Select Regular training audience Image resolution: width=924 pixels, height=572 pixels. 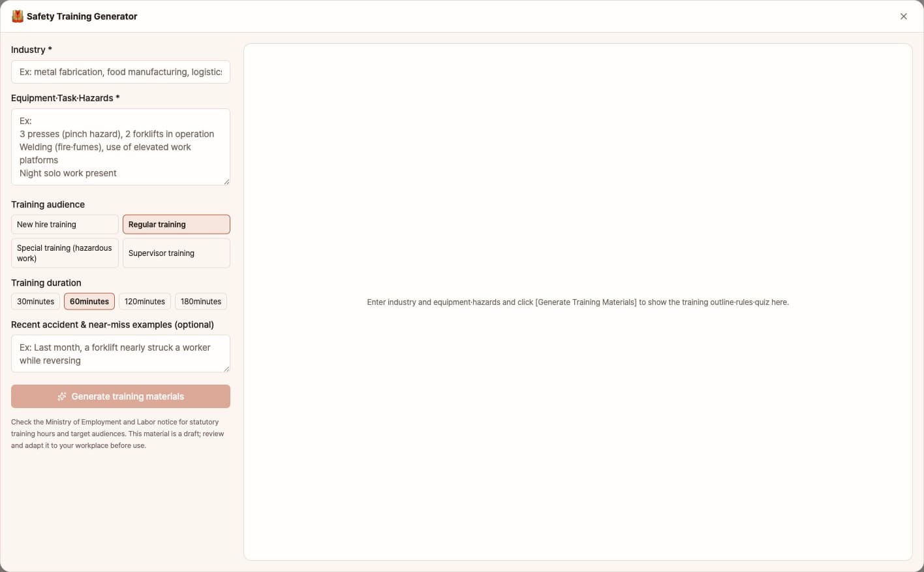(x=176, y=225)
